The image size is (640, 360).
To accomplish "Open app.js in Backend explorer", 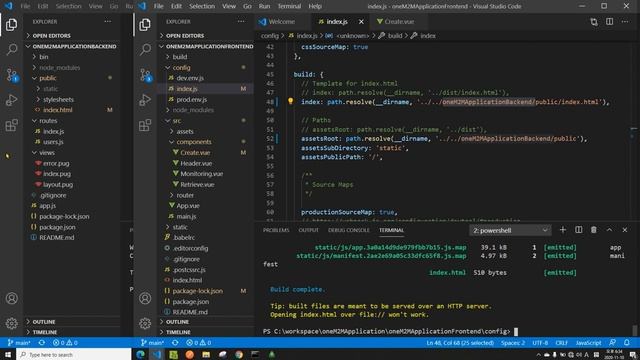I will click(x=47, y=206).
